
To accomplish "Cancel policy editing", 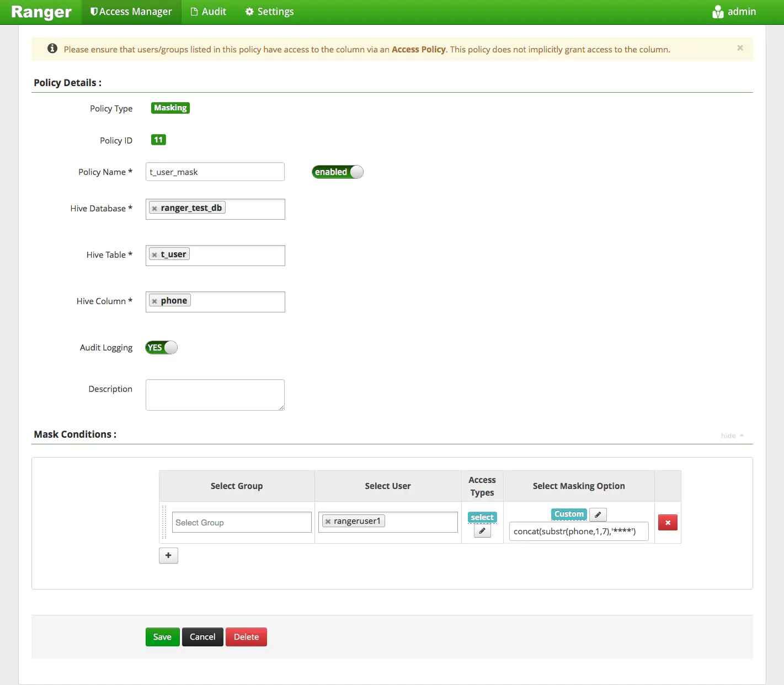I will (x=202, y=637).
